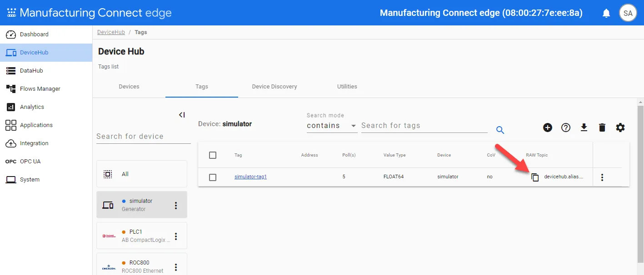
Task: Focus the Search for device field
Action: [144, 137]
